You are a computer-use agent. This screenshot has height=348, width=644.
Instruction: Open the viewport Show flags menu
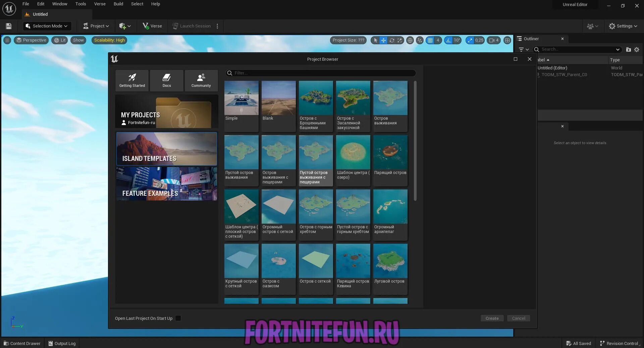(x=78, y=40)
